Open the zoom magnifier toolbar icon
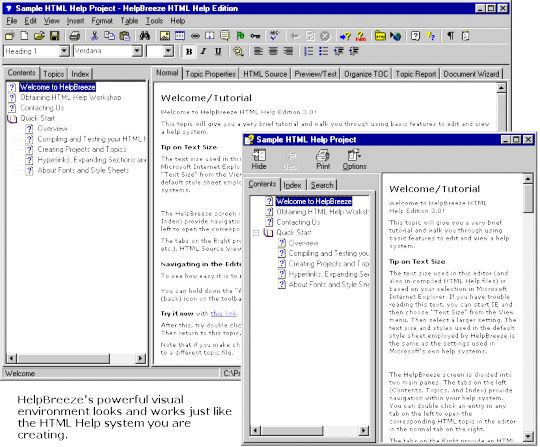The height and width of the screenshot is (447, 540). [x=238, y=51]
